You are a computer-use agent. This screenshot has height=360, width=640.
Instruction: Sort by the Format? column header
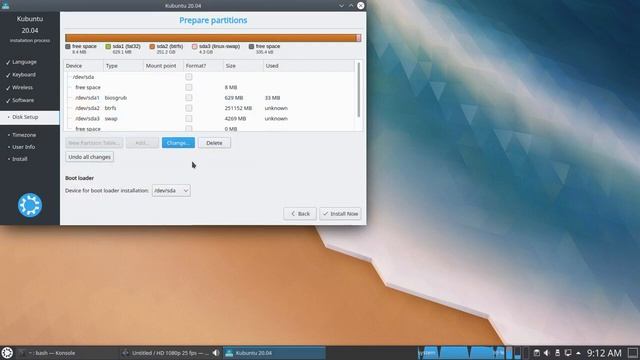pyautogui.click(x=203, y=66)
